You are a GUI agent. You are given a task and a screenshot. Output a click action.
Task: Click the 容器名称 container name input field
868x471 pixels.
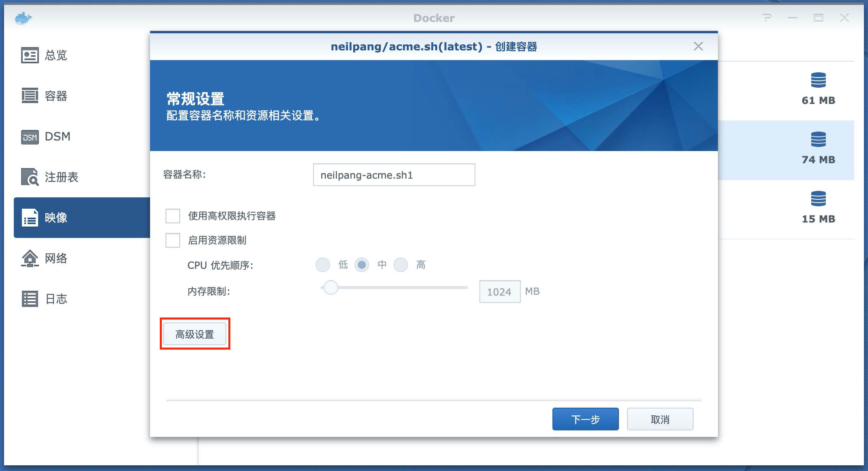[394, 175]
